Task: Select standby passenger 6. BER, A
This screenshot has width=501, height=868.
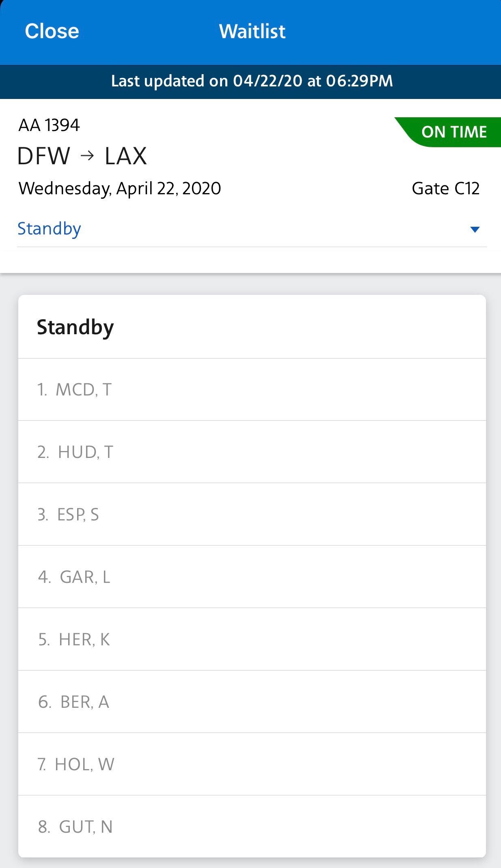Action: (252, 702)
